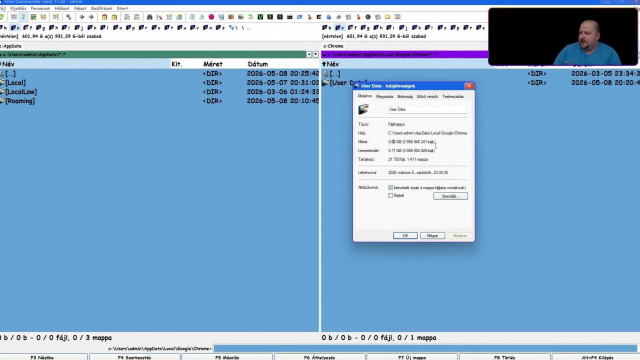The image size is (640, 360).
Task: Click the first pack-files box icon in toolbar
Action: point(104,17)
